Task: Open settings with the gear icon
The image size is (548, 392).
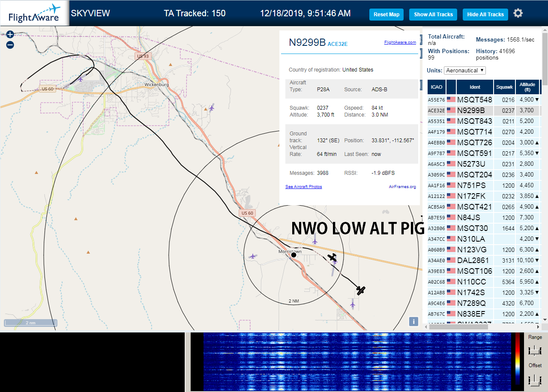Action: (518, 13)
